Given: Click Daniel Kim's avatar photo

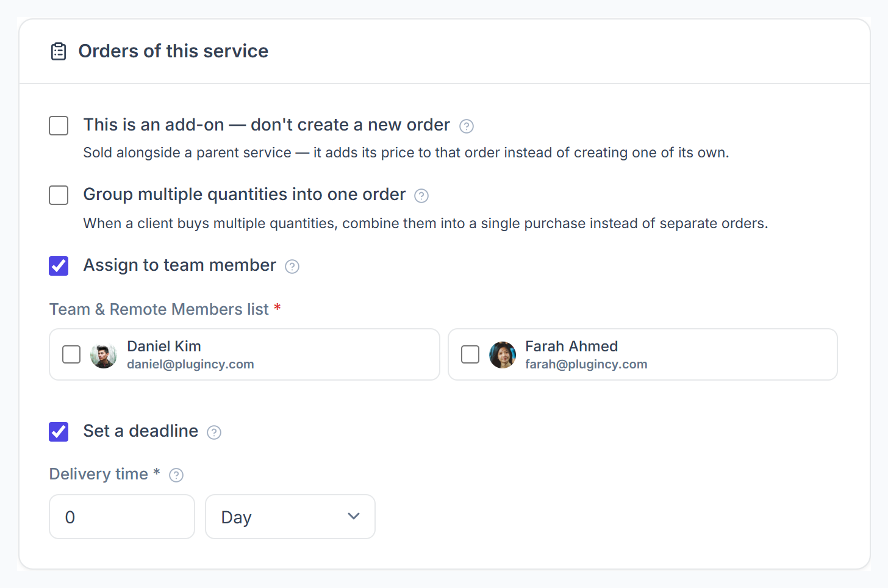Looking at the screenshot, I should (104, 355).
